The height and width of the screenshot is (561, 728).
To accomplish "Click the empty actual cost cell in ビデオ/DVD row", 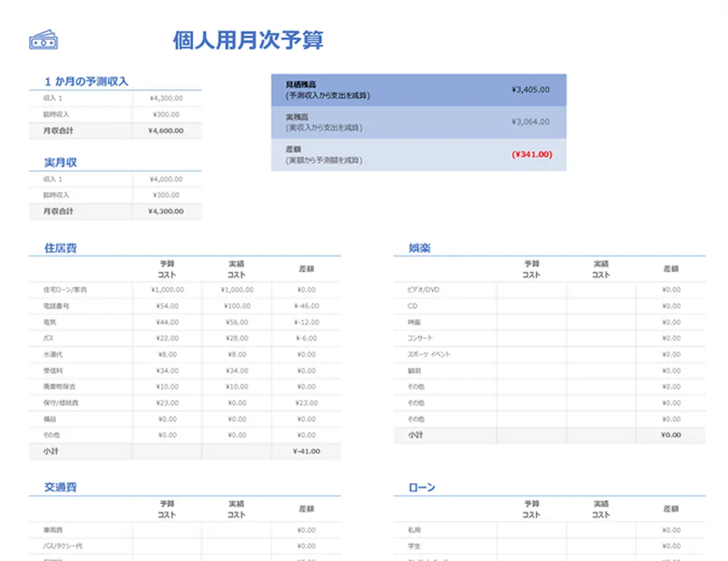I will (601, 290).
